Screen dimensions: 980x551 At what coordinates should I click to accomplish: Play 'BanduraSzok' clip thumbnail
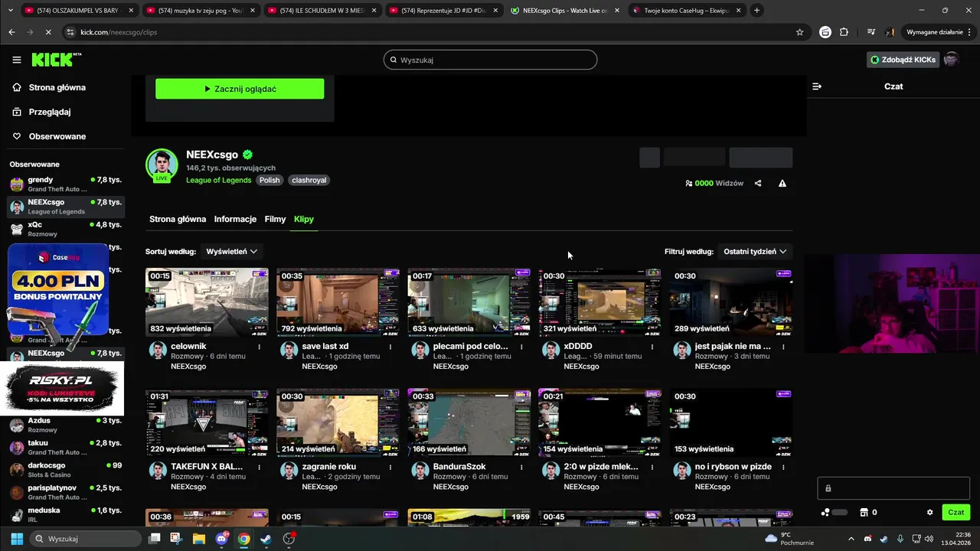pos(469,422)
